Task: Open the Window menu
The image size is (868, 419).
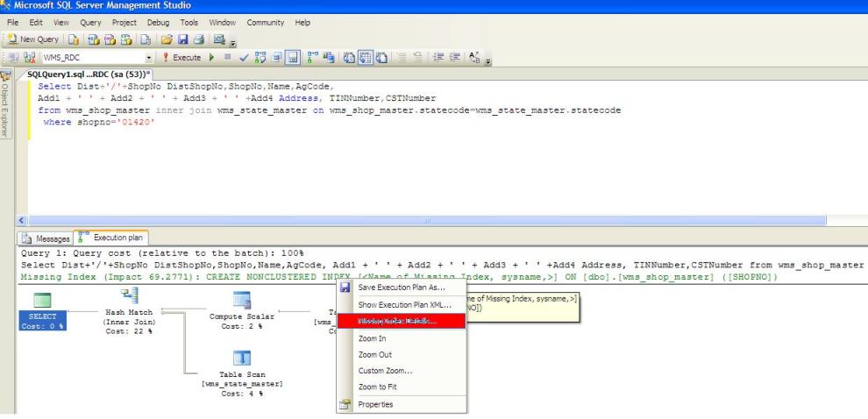Action: [222, 23]
